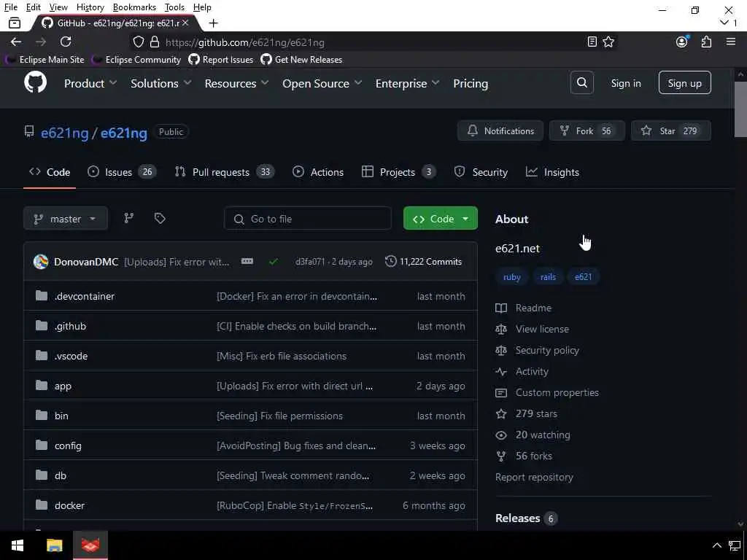This screenshot has width=747, height=560.
Task: Switch to the Projects tab
Action: coord(398,172)
